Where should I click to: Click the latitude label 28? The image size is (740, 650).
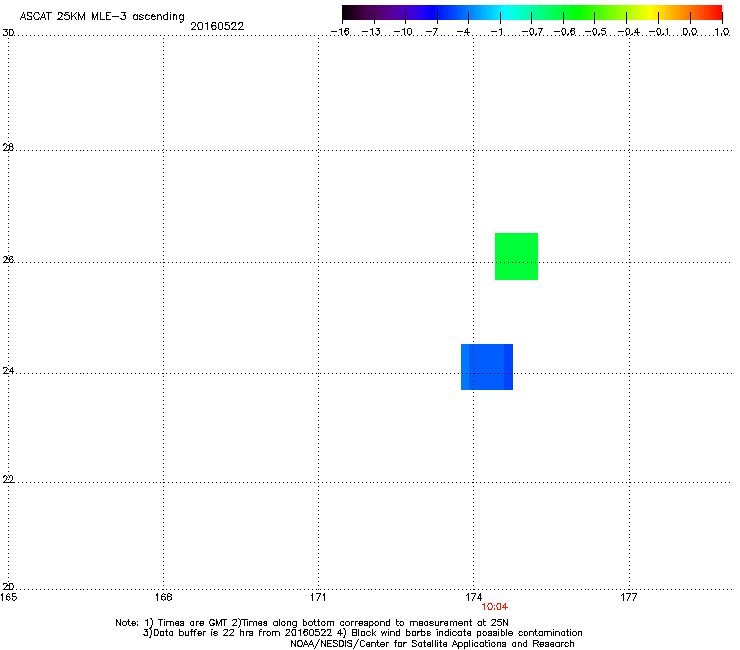tap(8, 147)
